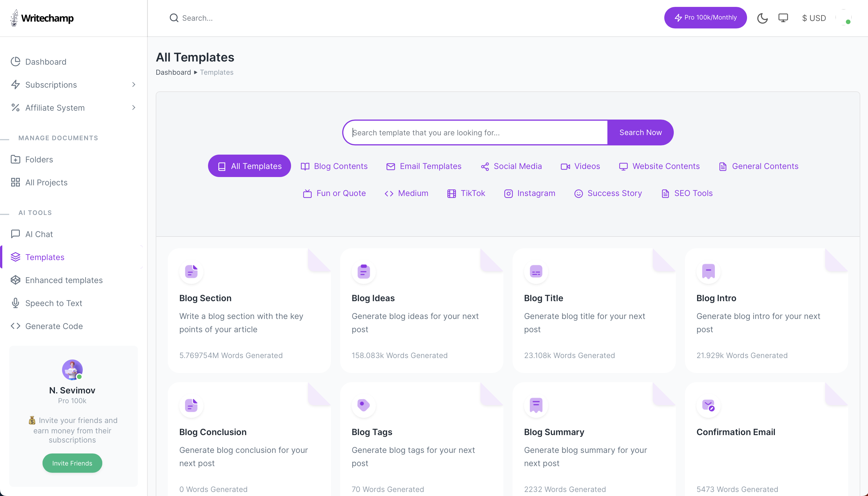Click the template search input field

475,132
